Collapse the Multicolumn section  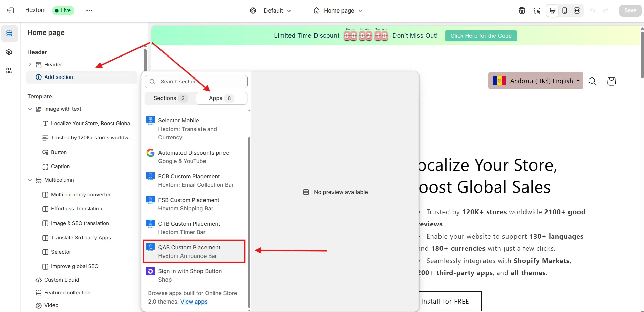point(30,180)
